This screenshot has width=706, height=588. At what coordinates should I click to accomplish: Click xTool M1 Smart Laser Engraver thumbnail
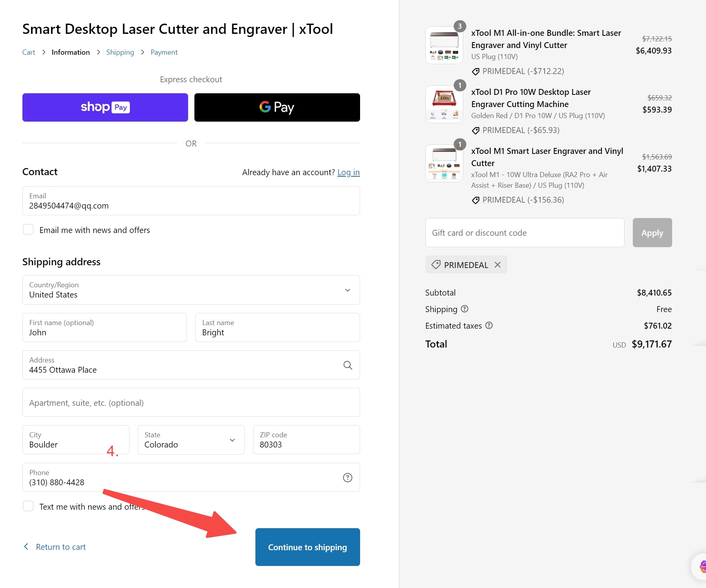click(444, 163)
